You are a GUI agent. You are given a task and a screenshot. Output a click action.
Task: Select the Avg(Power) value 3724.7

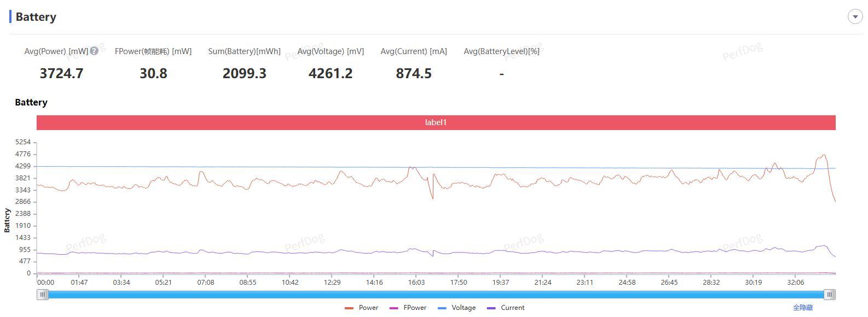(x=61, y=73)
